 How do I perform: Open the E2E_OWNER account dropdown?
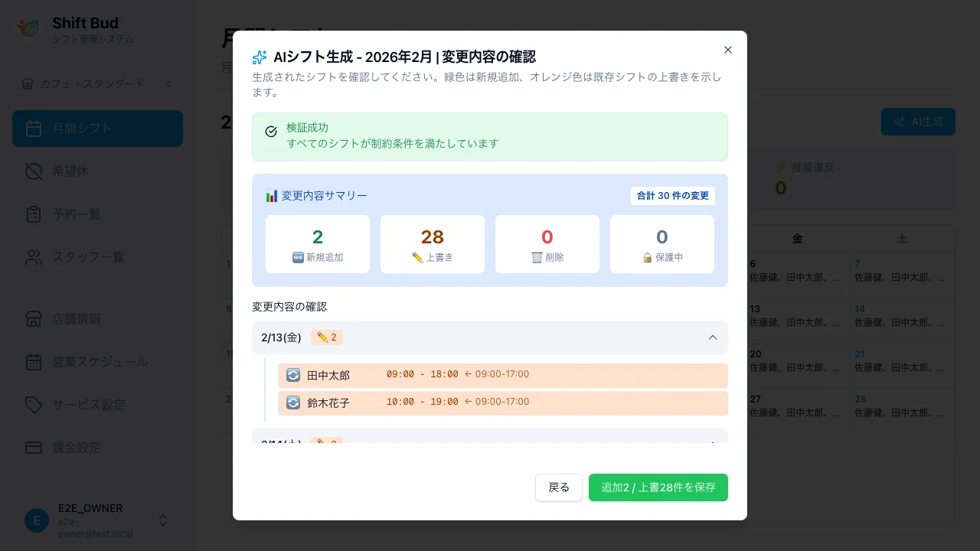[x=98, y=520]
